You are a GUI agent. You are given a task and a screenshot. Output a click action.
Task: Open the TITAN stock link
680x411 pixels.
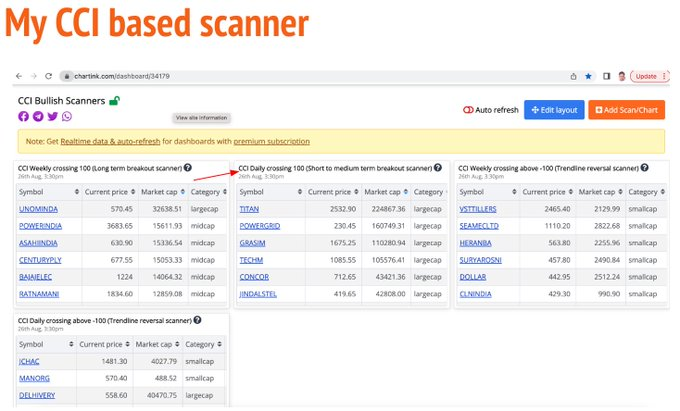[x=249, y=209]
